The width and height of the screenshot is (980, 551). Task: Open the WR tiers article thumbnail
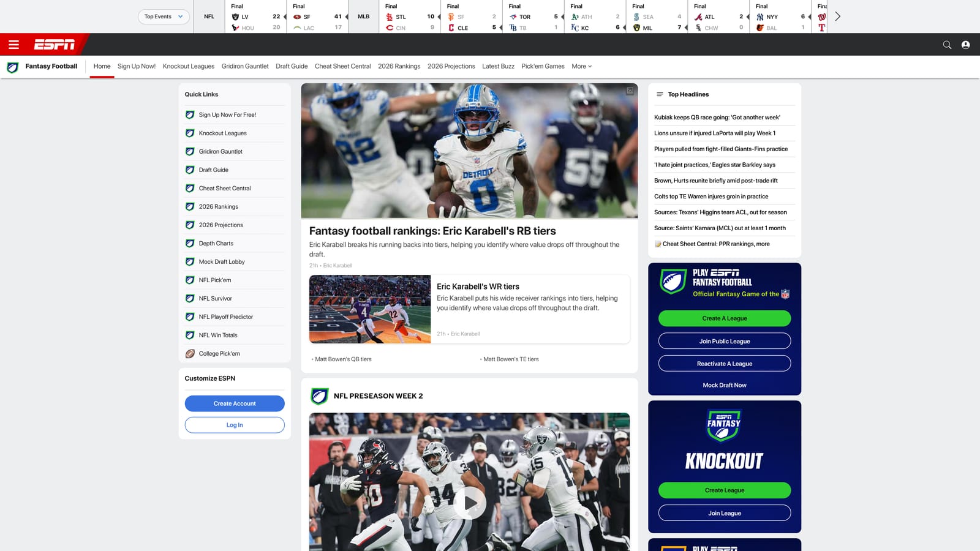[x=370, y=309]
